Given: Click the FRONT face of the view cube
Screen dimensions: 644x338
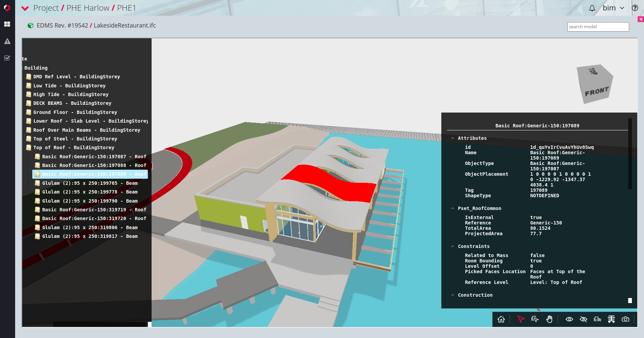Looking at the screenshot, I should pos(596,92).
